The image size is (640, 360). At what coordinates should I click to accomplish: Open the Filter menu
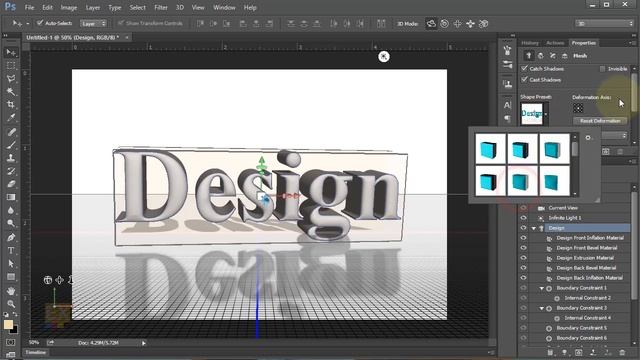point(161,7)
